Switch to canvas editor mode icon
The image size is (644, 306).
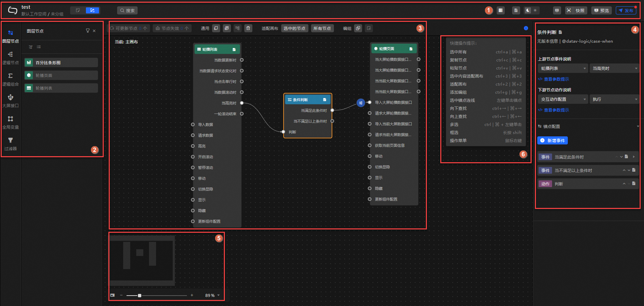coord(78,10)
